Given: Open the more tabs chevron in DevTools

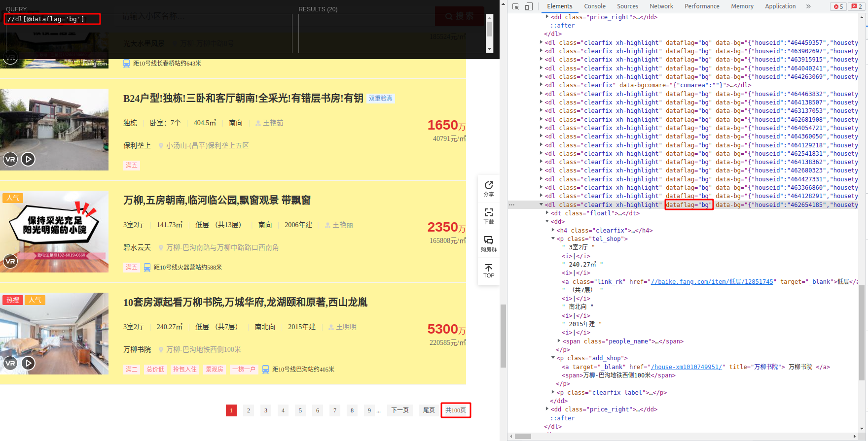Looking at the screenshot, I should click(x=808, y=6).
